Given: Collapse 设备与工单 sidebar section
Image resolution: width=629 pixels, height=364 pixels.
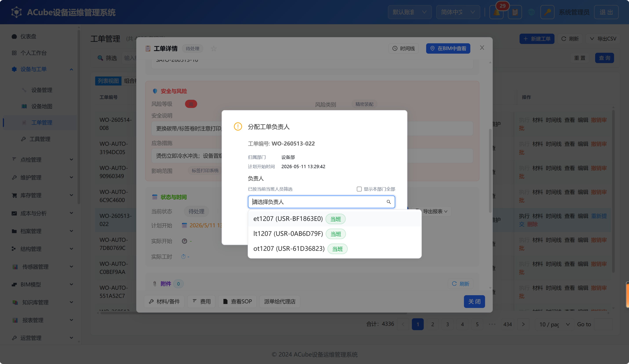Looking at the screenshot, I should coord(42,69).
